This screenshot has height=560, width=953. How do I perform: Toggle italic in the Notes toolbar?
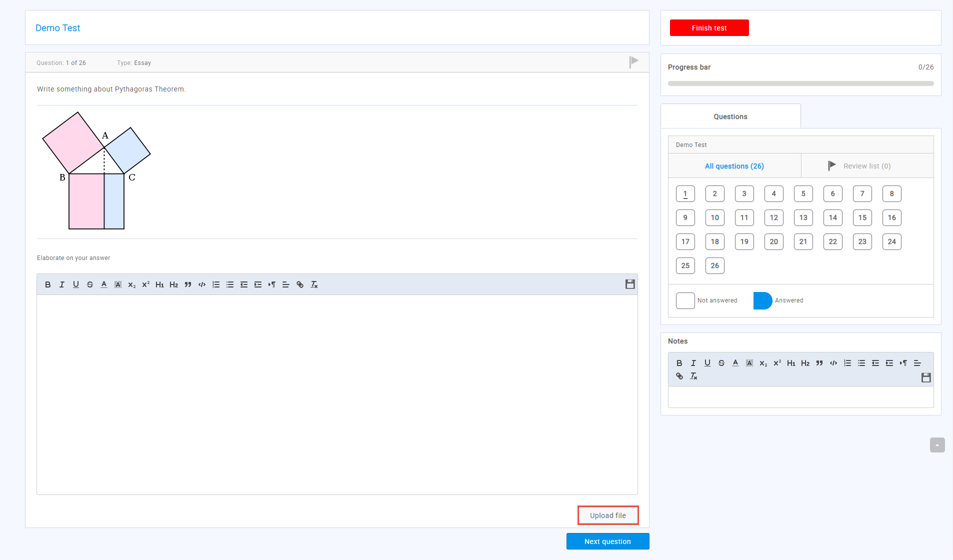(x=693, y=363)
